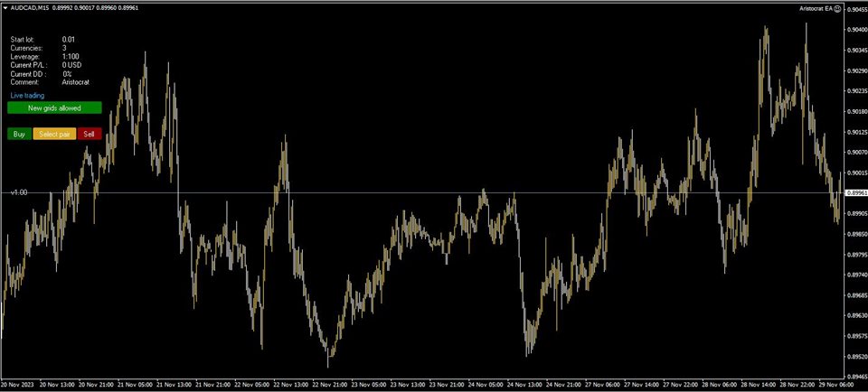The image size is (868, 392).
Task: Click the 23 Nov 05:00 time label
Action: click(369, 384)
